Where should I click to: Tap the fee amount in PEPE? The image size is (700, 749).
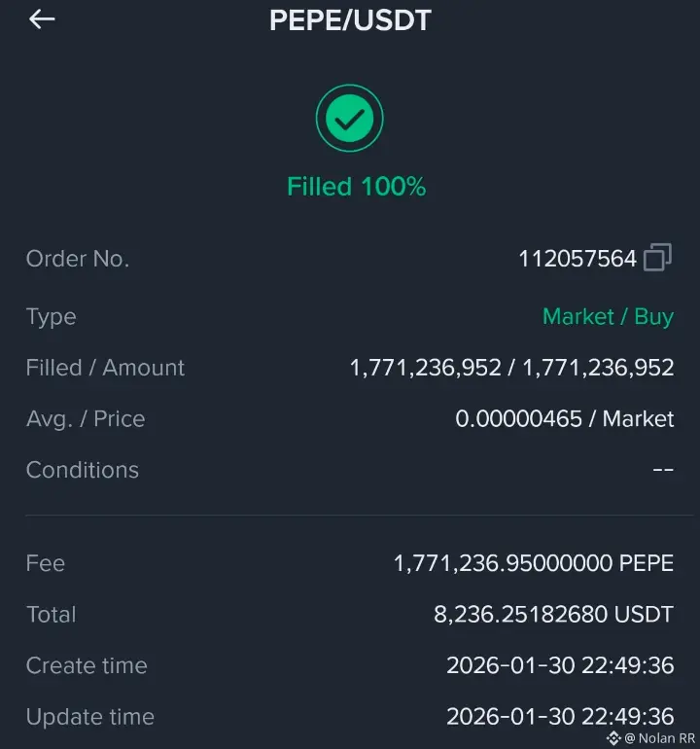click(533, 563)
